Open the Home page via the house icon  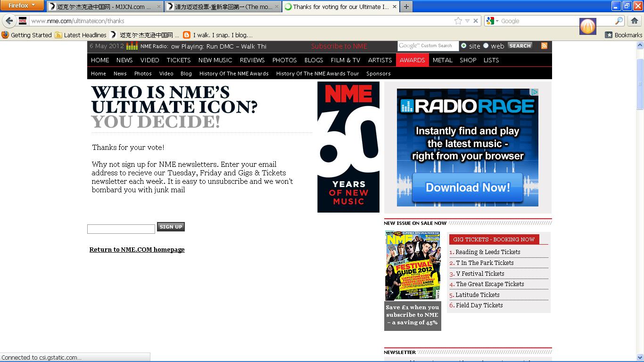pos(635,20)
